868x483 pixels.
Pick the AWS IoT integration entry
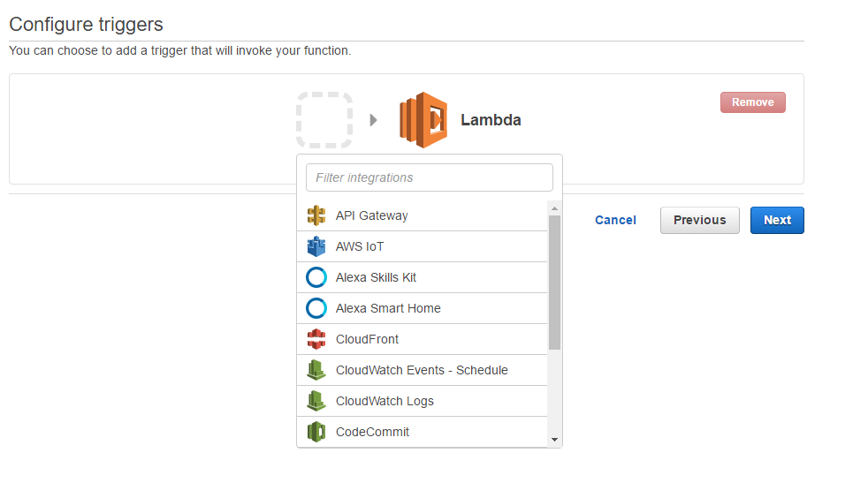point(360,246)
